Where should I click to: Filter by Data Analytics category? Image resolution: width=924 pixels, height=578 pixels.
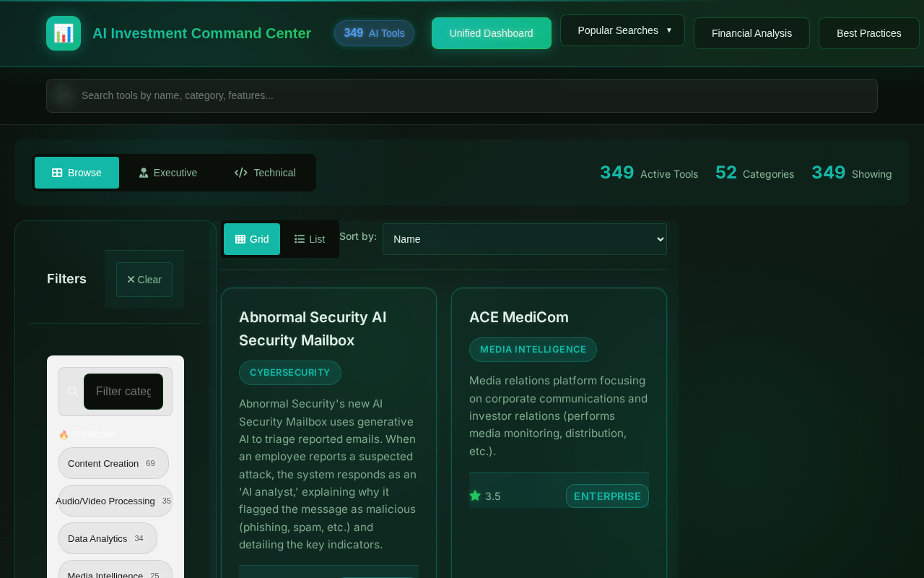[x=108, y=538]
